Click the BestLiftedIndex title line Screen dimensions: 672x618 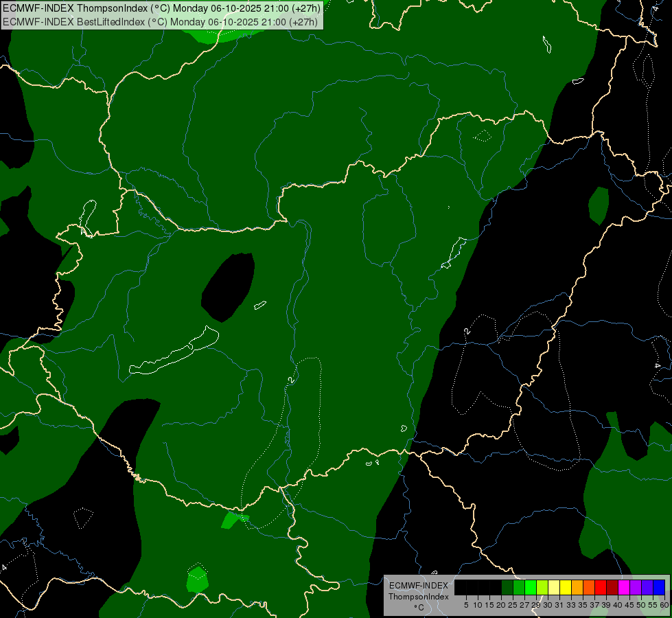(161, 21)
